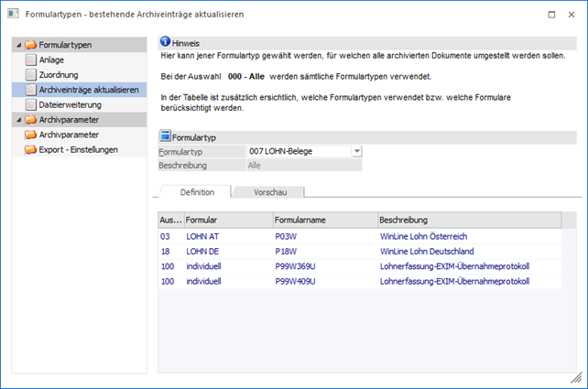This screenshot has width=588, height=389.
Task: Click the Formulartyp input field 007 LOHN-Belege
Action: 299,151
